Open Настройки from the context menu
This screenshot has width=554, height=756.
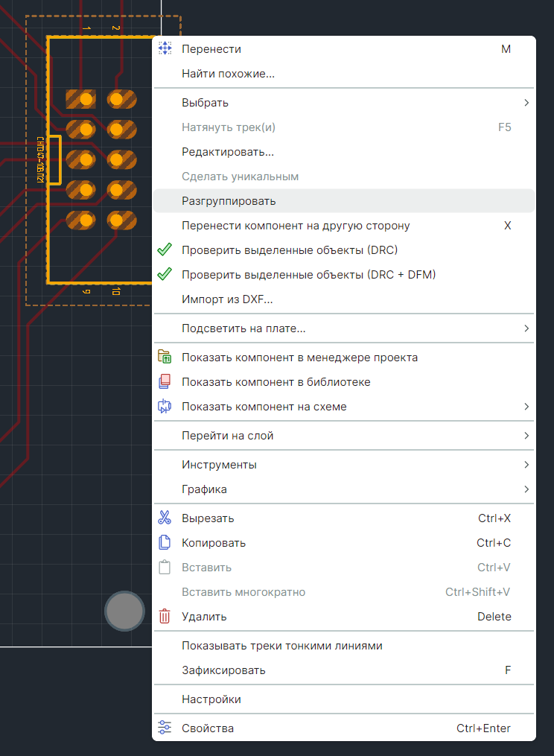(x=343, y=699)
